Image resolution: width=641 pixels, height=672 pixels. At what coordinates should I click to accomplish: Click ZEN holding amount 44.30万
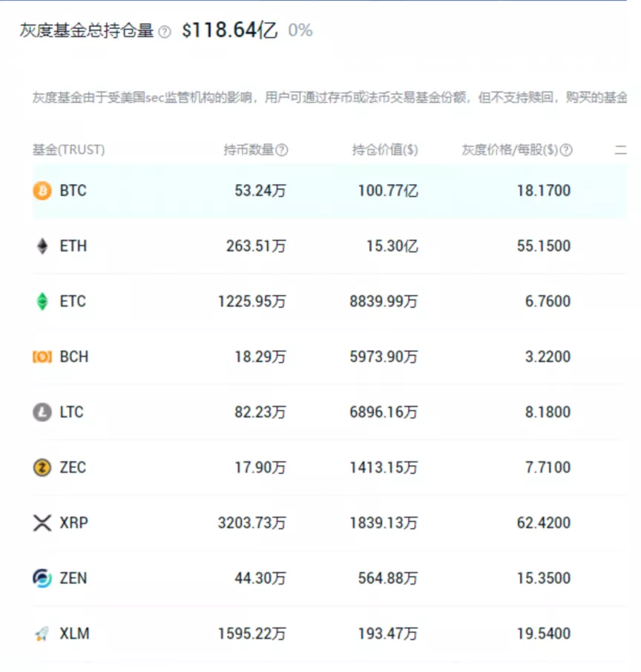(260, 578)
